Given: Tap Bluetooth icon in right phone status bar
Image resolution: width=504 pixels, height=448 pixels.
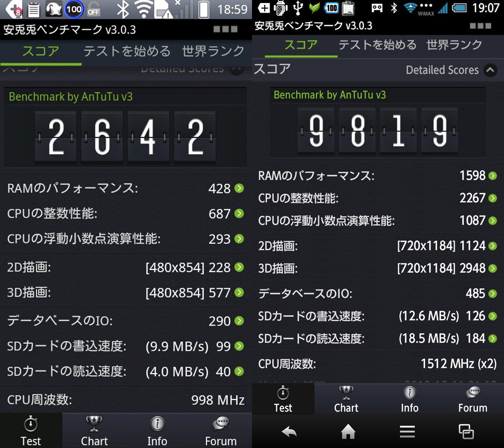Looking at the screenshot, I should 394,8.
